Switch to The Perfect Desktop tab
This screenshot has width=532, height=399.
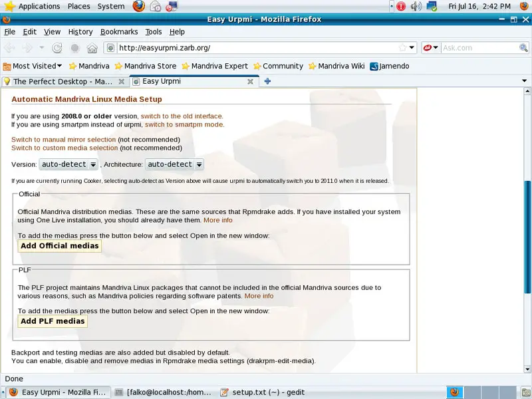pos(64,81)
